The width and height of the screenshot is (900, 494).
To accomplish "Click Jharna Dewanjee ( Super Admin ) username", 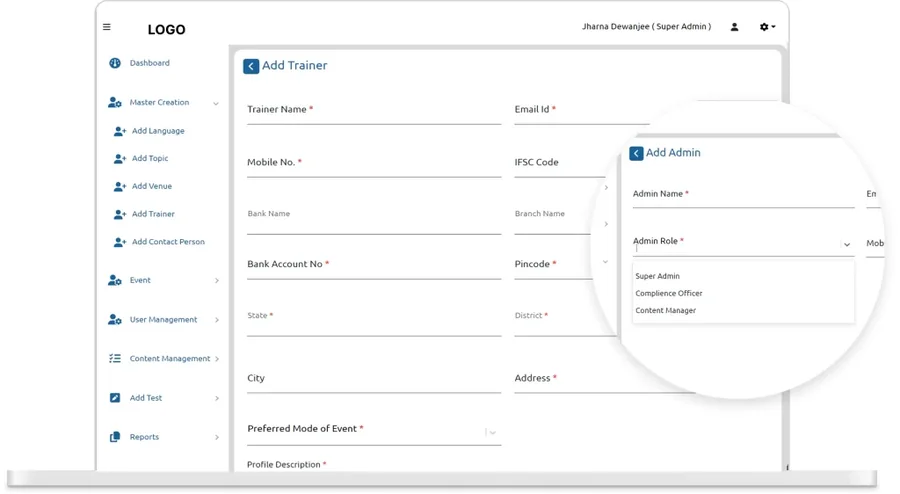I will tap(646, 26).
